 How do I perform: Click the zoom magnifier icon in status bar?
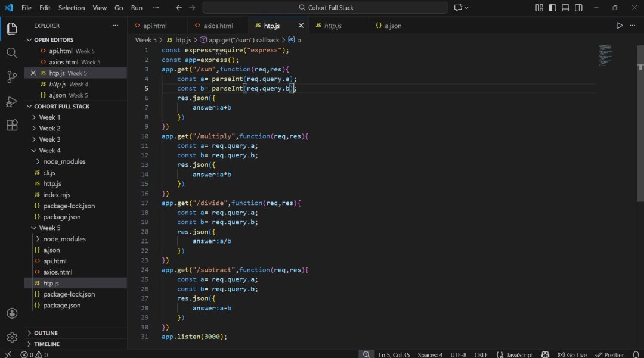tap(366, 354)
